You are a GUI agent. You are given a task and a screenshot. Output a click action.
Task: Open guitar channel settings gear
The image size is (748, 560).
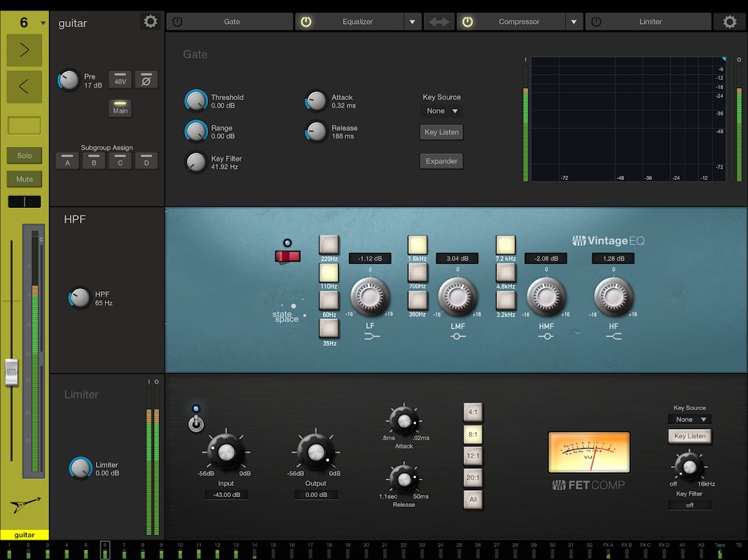click(150, 22)
